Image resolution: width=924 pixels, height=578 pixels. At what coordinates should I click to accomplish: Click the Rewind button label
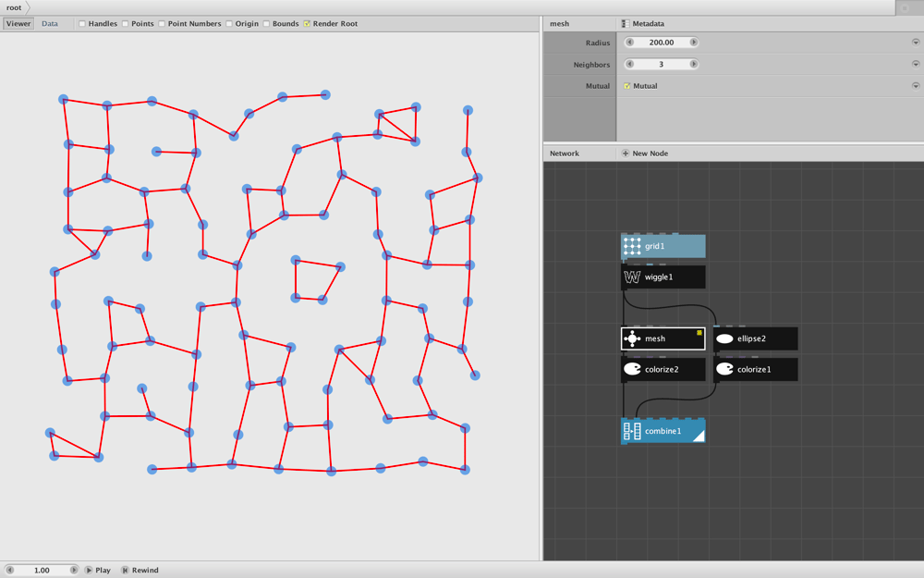(x=145, y=571)
